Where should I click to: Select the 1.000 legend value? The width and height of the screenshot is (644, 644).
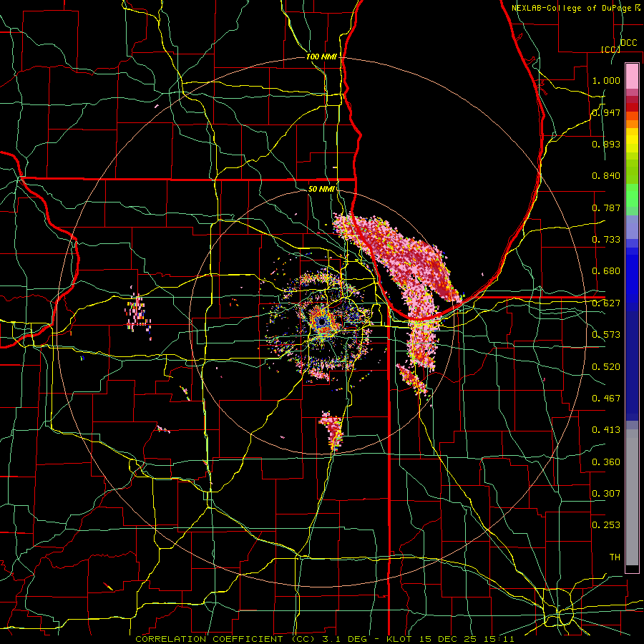606,80
